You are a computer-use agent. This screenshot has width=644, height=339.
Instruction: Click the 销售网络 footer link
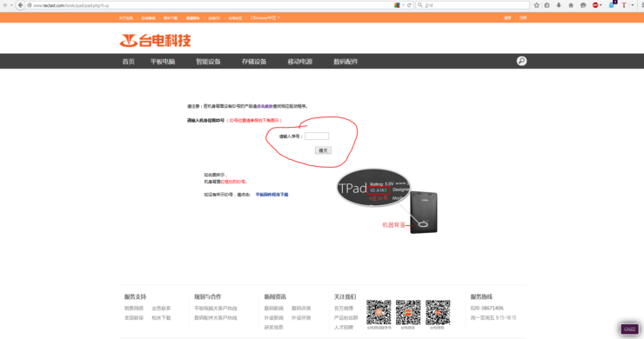134,309
